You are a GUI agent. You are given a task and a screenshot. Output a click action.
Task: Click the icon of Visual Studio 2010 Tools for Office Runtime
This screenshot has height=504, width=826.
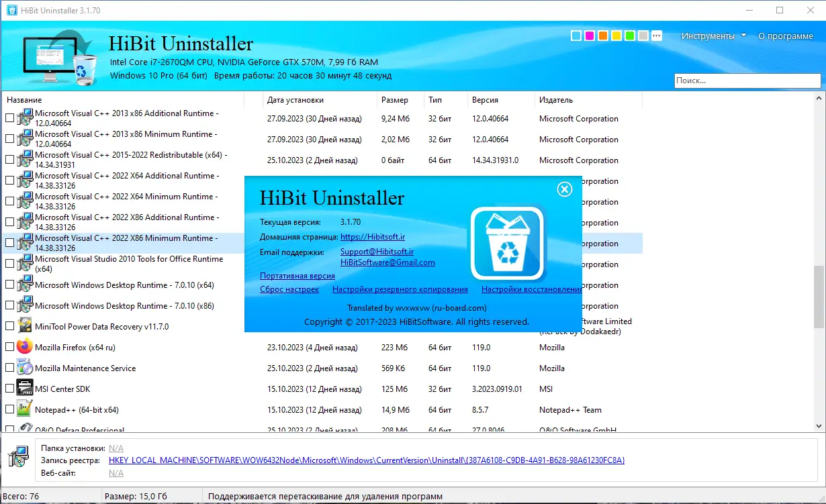pos(25,264)
